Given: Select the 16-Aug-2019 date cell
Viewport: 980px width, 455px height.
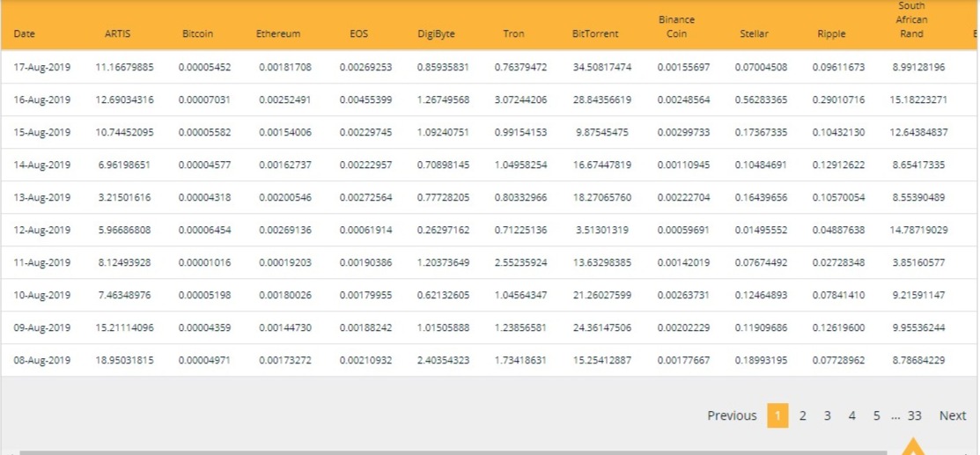Looking at the screenshot, I should coord(42,99).
